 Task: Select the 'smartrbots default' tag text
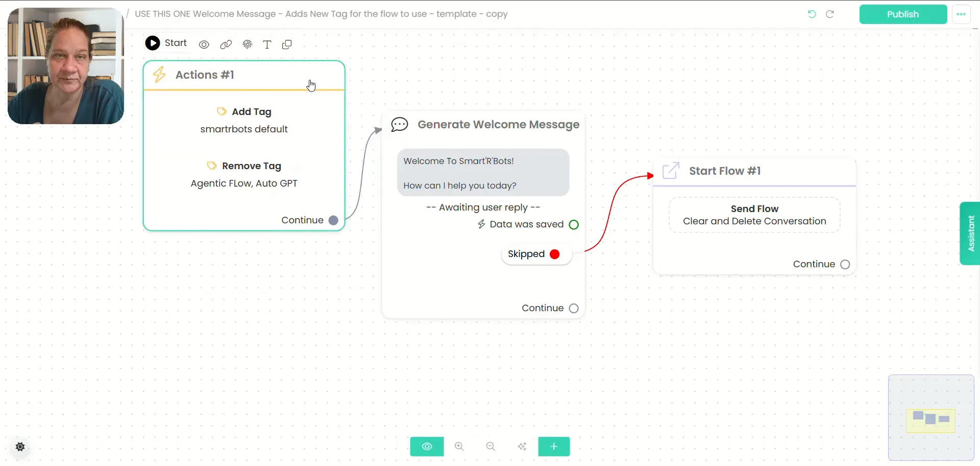tap(244, 129)
